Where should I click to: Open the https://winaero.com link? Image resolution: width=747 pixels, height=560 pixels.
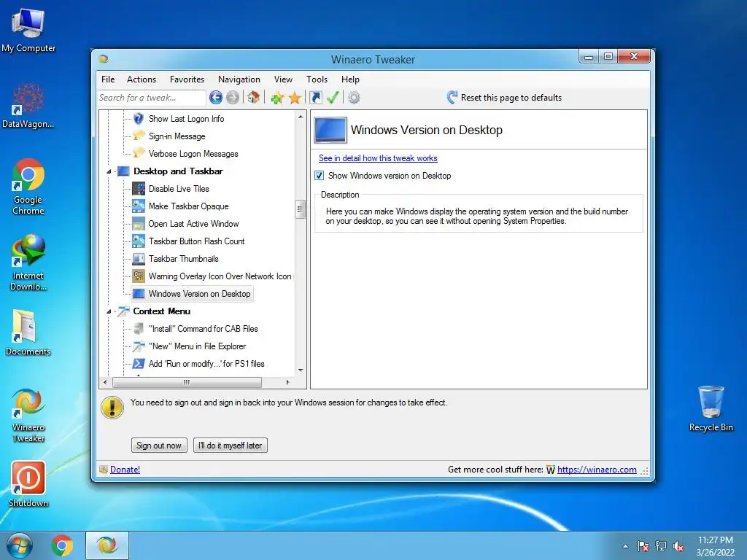[x=597, y=470]
